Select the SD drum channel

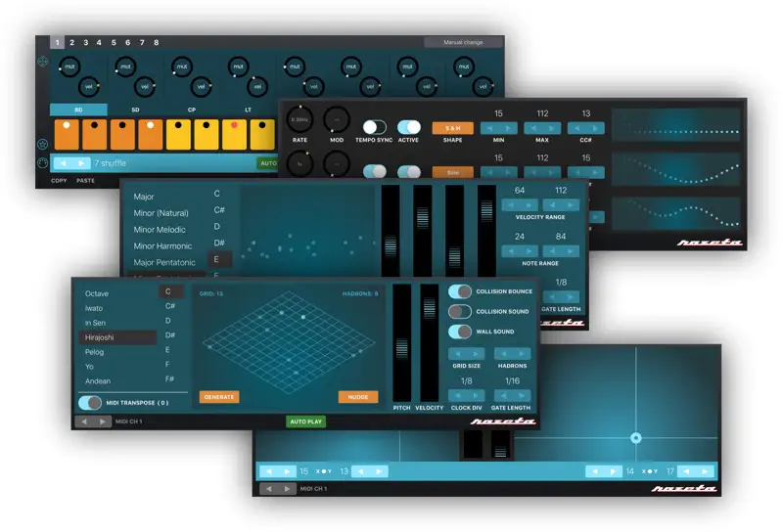(x=135, y=110)
